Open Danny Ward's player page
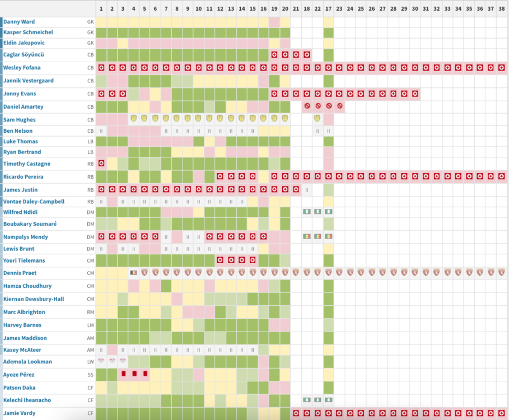509x420 pixels. [x=19, y=22]
